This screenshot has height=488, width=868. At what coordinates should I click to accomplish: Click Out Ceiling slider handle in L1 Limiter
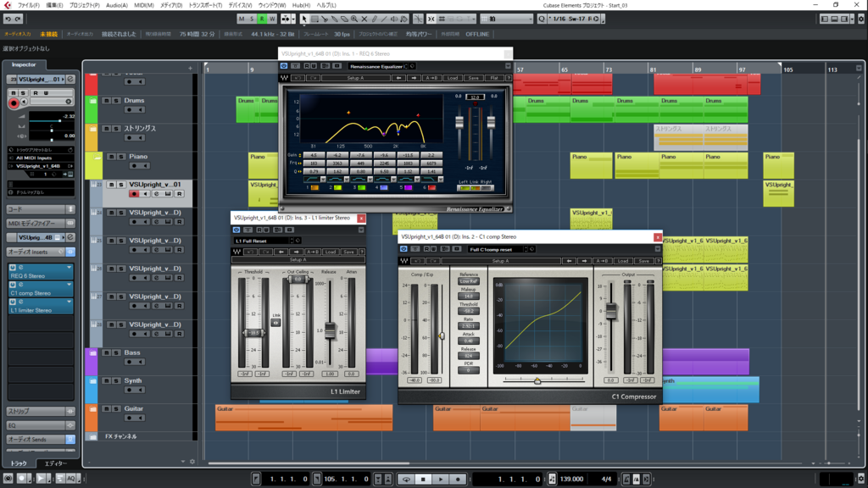pos(298,280)
